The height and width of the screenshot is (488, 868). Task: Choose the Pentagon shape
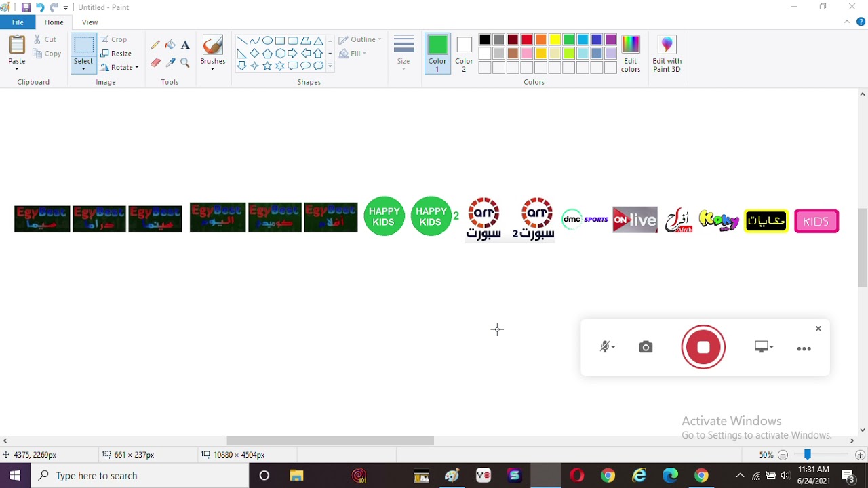(267, 54)
